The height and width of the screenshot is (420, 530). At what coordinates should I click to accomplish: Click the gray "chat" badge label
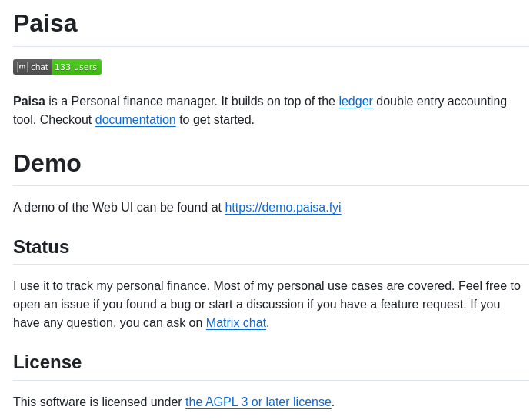39,67
